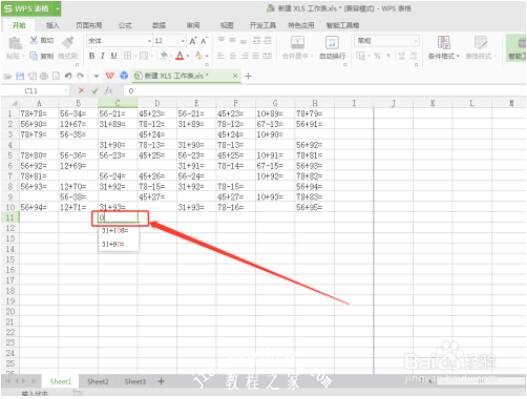This screenshot has height=399, width=527.
Task: Open the View ribbon tab
Action: click(227, 25)
